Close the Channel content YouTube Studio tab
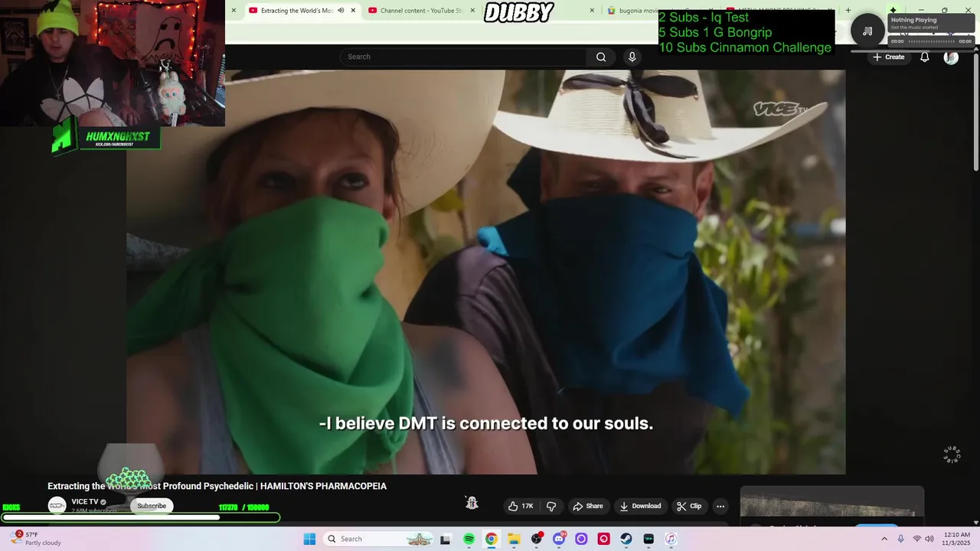This screenshot has width=980, height=551. pos(472,11)
